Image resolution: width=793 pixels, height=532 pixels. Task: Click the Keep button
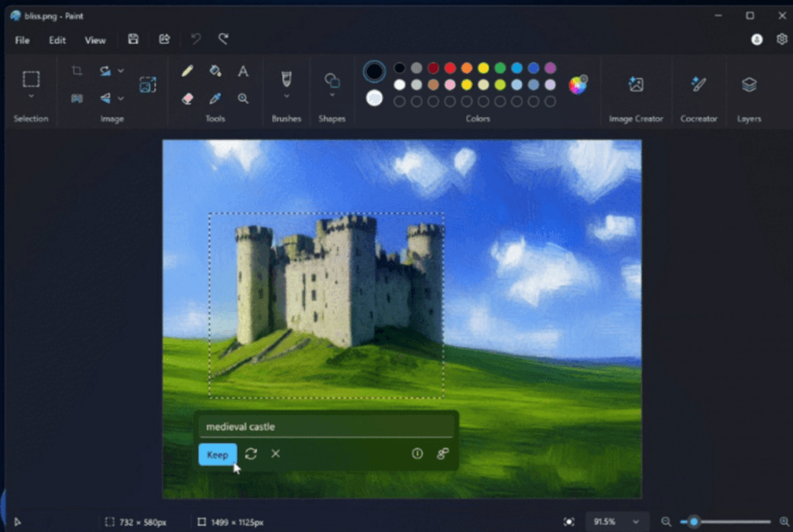(x=218, y=454)
